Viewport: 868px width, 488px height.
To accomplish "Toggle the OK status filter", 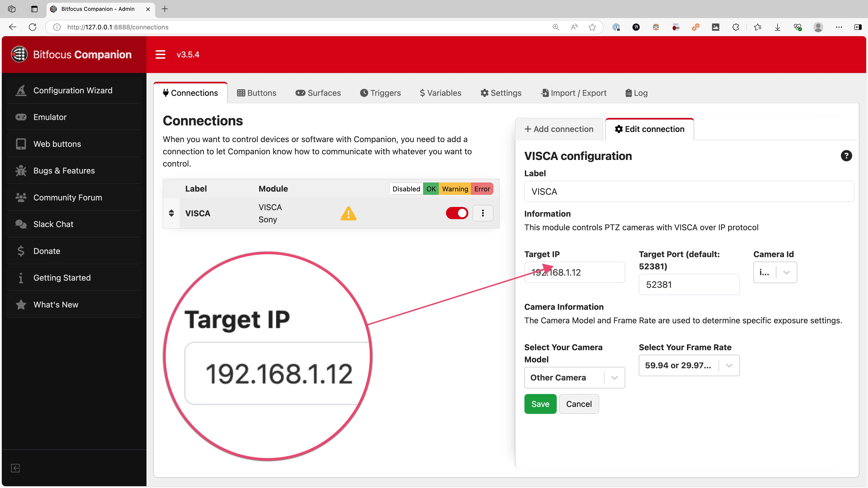I will tap(431, 189).
